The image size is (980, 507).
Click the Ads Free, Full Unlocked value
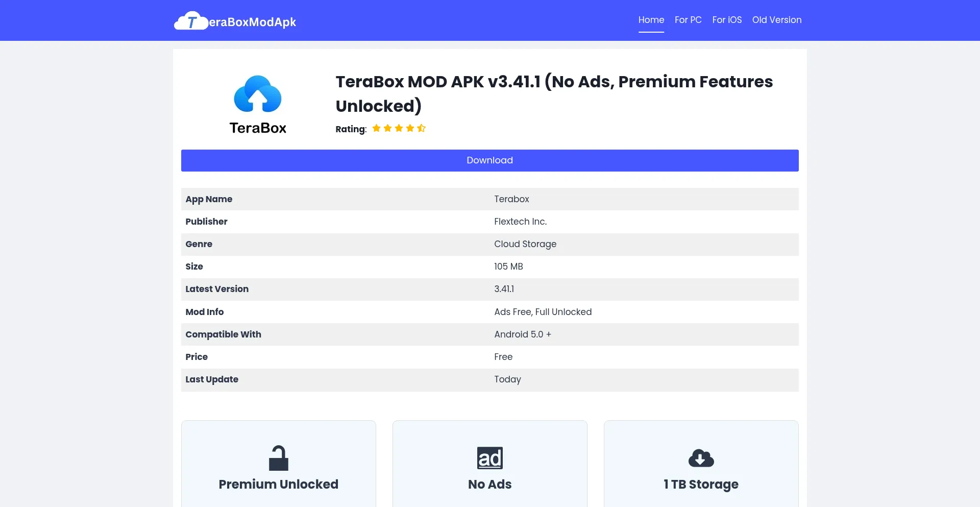(x=543, y=312)
